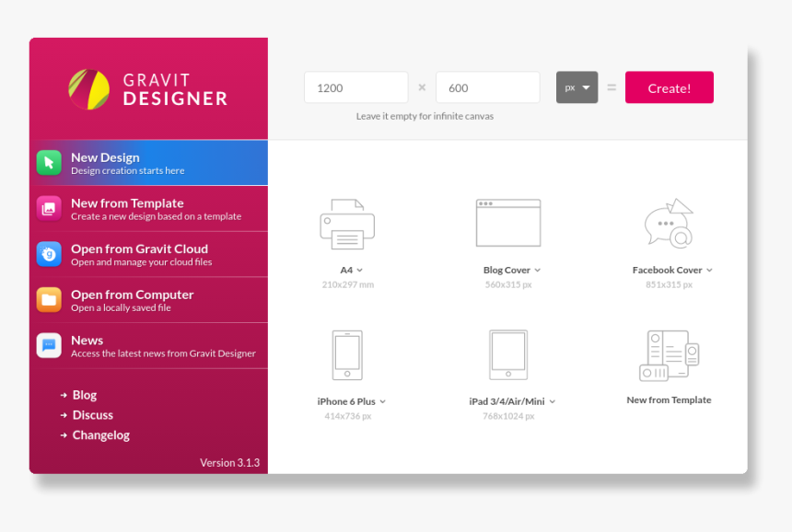Click the 210x297 mm size text

click(348, 284)
